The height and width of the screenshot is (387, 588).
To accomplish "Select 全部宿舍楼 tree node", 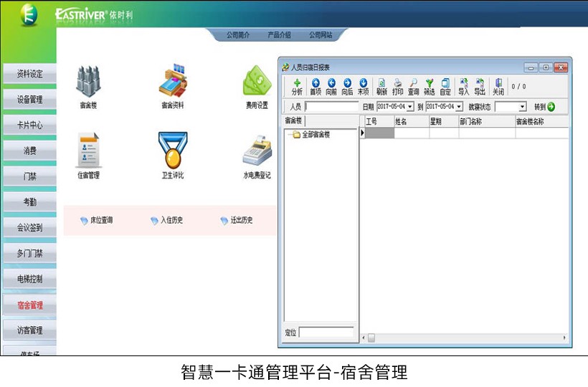I will coord(316,135).
